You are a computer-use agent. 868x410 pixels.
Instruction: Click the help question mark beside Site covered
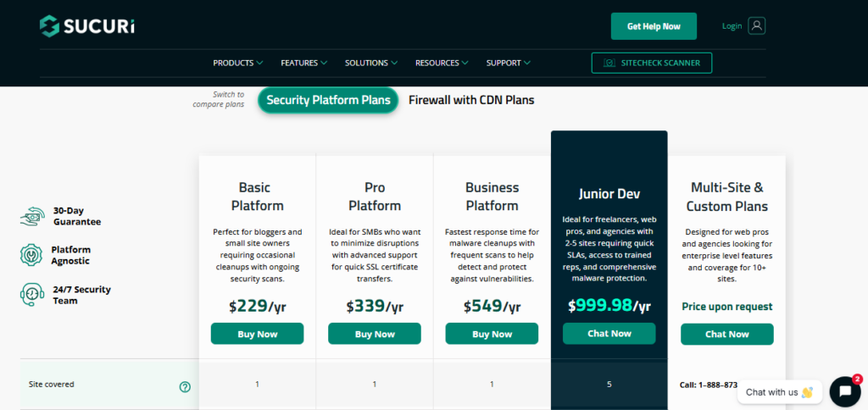(185, 387)
